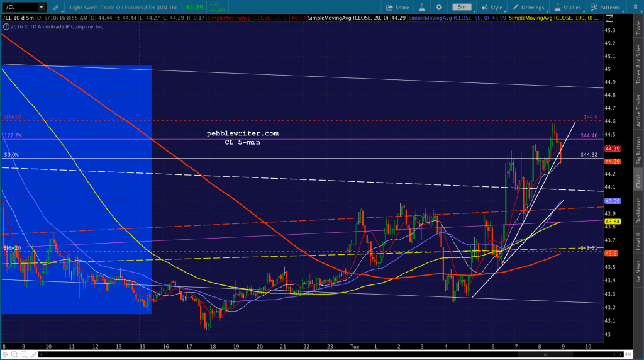The width and height of the screenshot is (644, 360).
Task: Click the 50.0% Fibonacci label
Action: (x=11, y=155)
